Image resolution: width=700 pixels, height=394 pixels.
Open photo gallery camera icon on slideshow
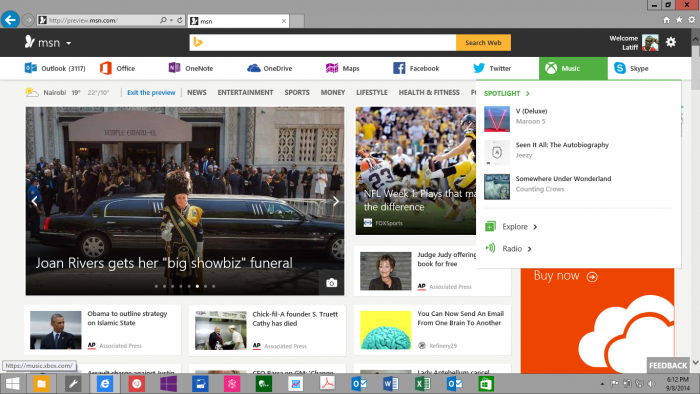[x=331, y=283]
